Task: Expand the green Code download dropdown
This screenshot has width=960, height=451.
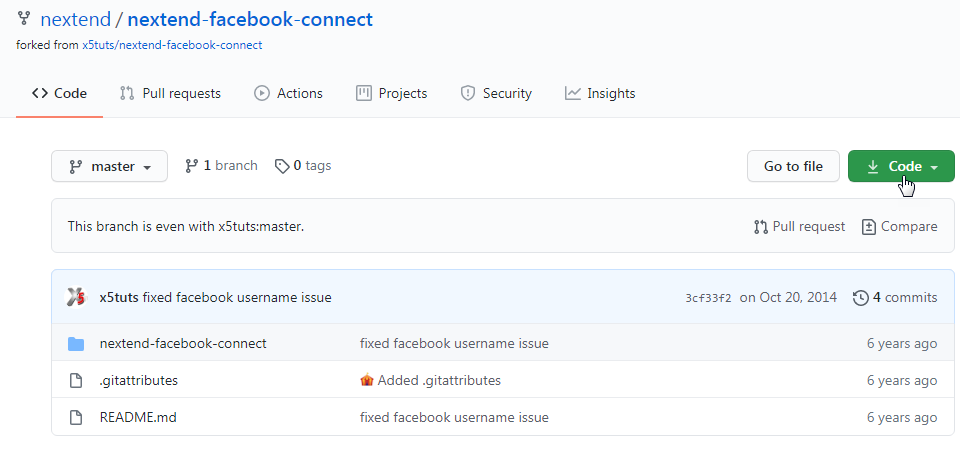Action: pos(901,167)
